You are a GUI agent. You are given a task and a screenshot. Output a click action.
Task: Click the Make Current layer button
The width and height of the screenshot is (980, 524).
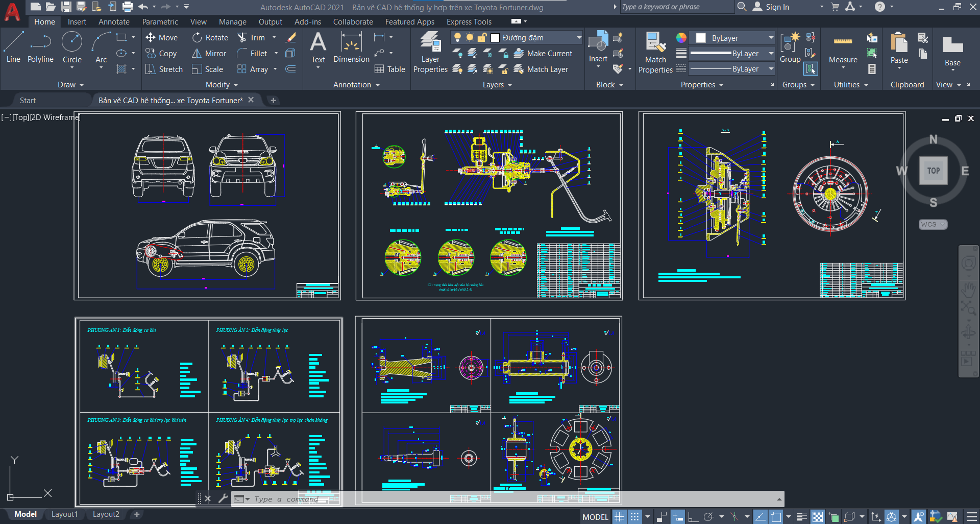point(543,53)
